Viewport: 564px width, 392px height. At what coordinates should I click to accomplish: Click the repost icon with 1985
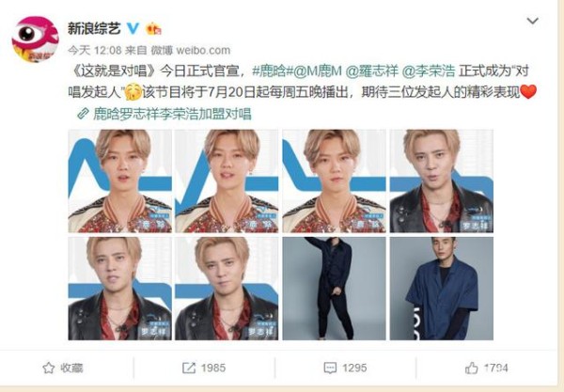(x=189, y=368)
